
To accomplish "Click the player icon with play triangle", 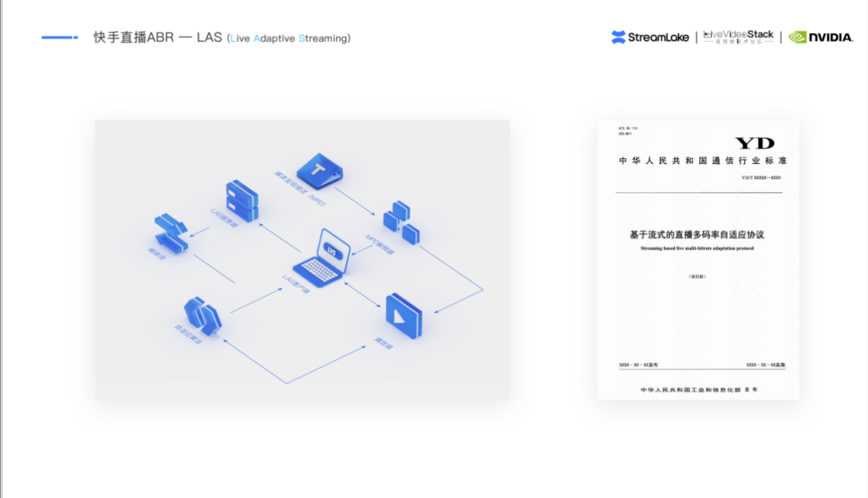I will [404, 314].
